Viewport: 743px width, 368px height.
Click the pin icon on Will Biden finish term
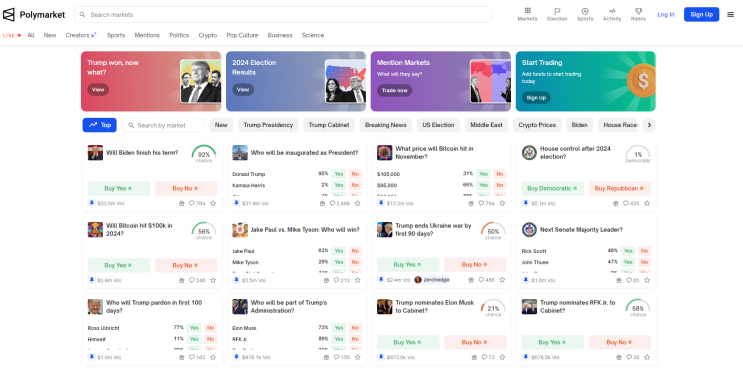(91, 203)
